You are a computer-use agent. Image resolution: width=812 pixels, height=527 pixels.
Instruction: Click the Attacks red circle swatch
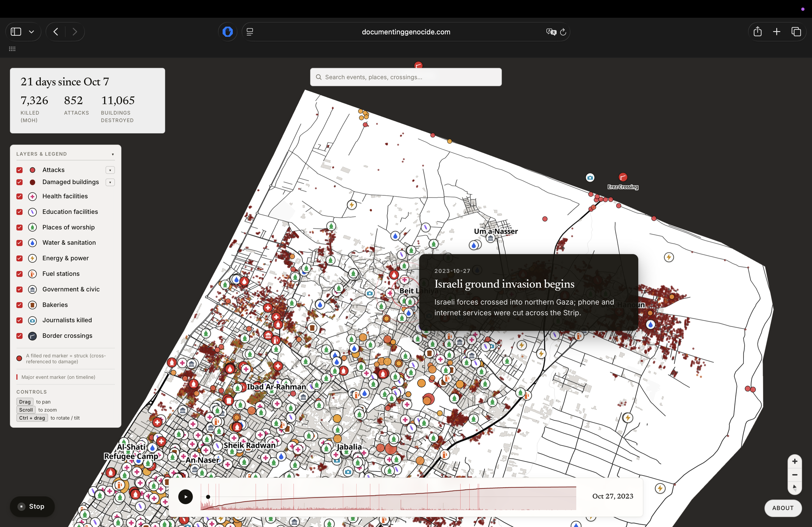(x=32, y=170)
